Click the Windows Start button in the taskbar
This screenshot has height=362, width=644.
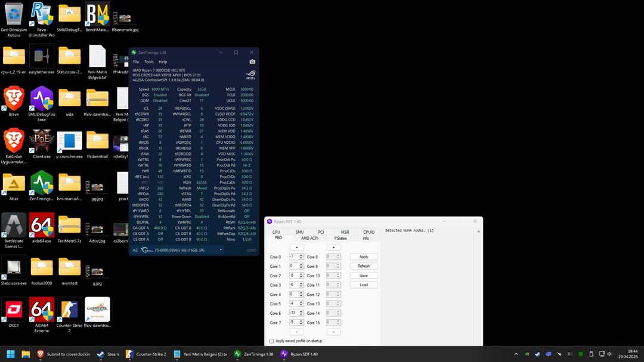(x=10, y=354)
